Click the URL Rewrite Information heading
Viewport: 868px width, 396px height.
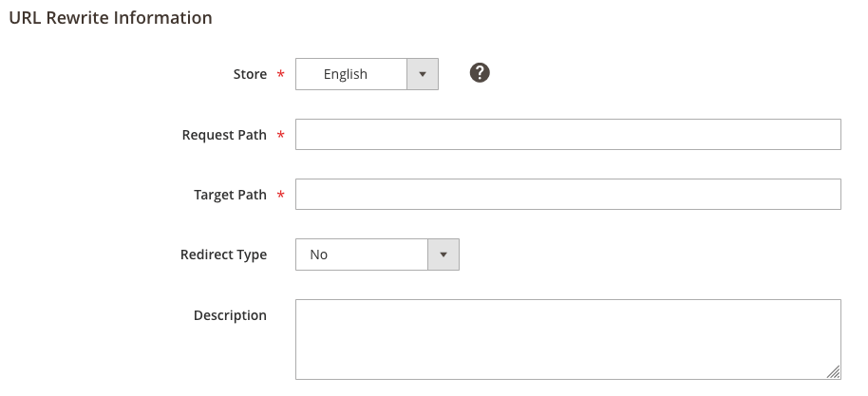click(x=111, y=18)
